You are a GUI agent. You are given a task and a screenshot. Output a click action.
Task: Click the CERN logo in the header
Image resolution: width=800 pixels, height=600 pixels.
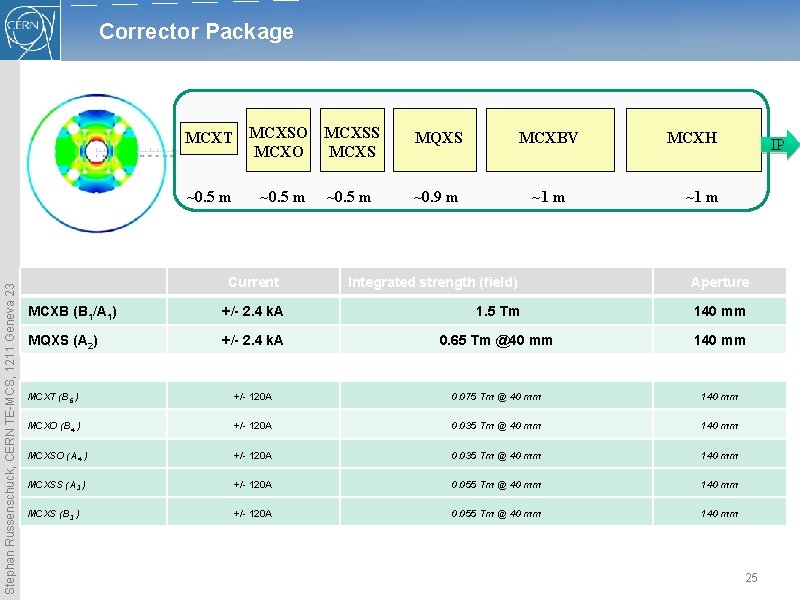click(x=30, y=30)
